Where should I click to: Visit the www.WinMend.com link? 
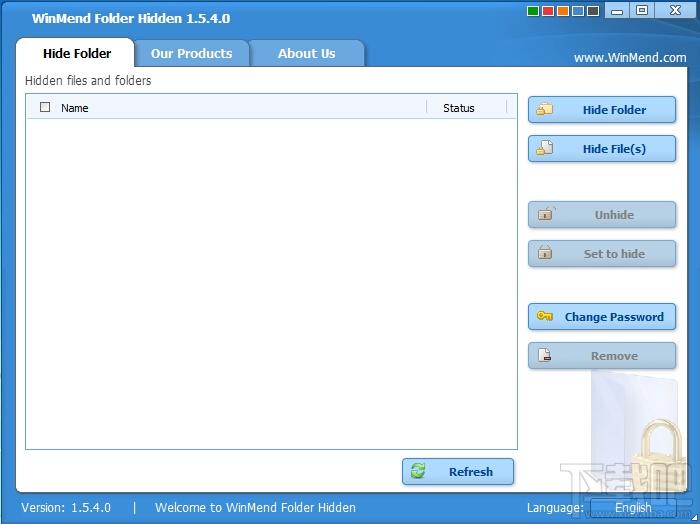click(630, 58)
